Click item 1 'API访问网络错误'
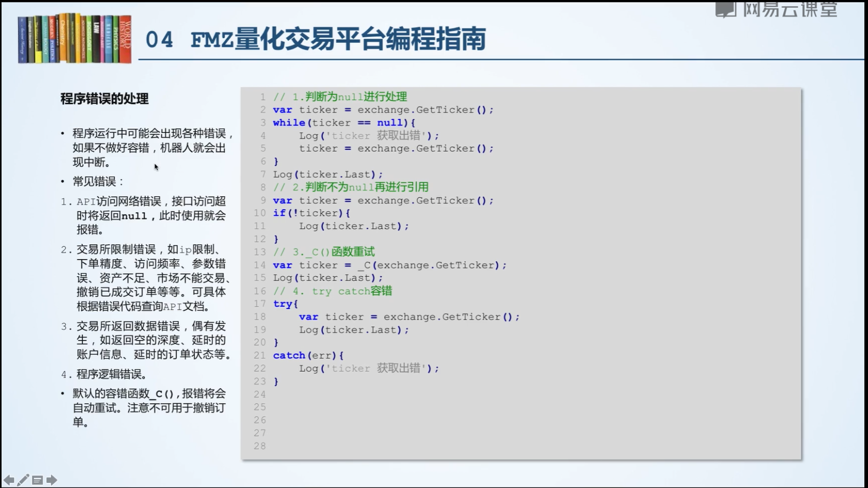The image size is (868, 488). 119,201
